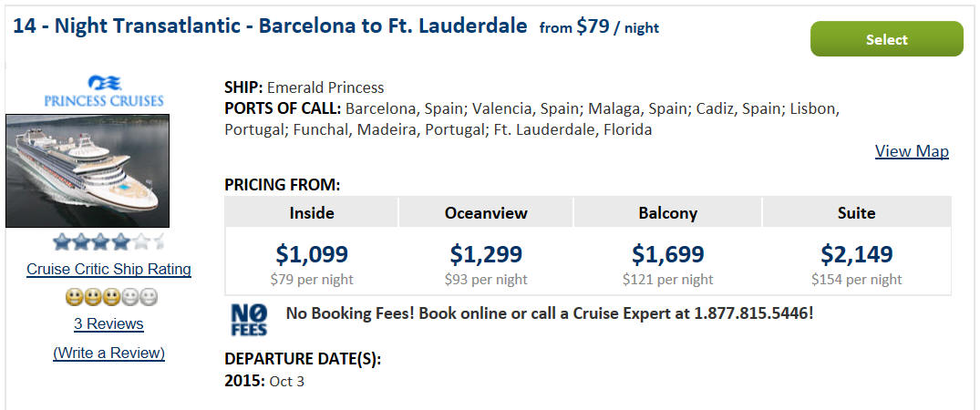This screenshot has height=410, width=980.
Task: Click the green Select button
Action: tap(886, 39)
